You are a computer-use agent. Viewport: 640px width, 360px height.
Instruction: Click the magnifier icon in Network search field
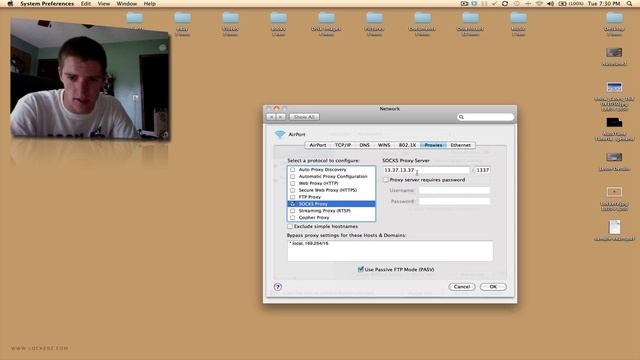click(x=461, y=117)
